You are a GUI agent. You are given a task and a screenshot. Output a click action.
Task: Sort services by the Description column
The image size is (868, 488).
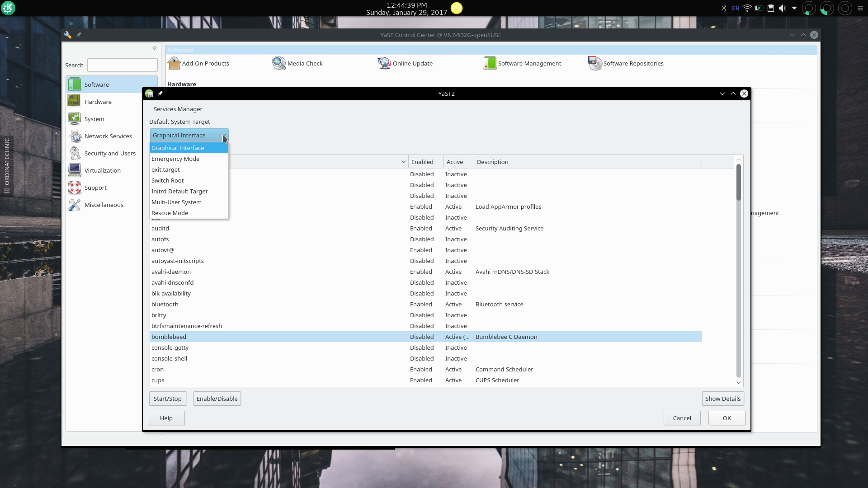click(x=588, y=162)
